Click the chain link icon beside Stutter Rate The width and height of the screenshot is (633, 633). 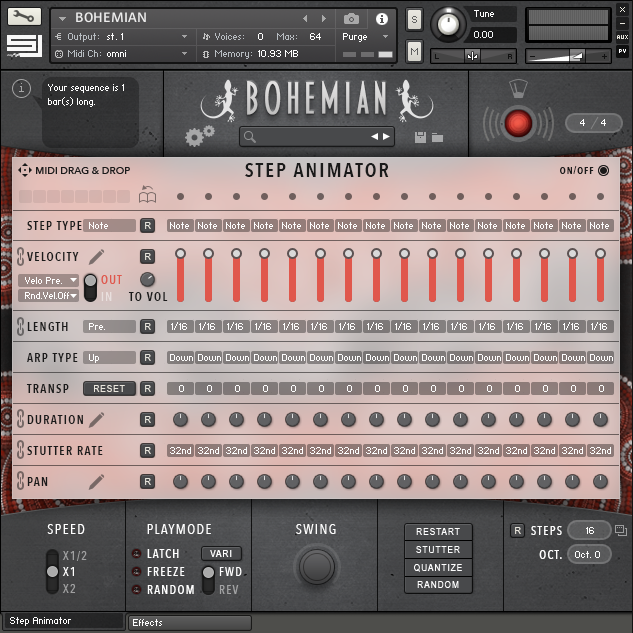point(19,450)
